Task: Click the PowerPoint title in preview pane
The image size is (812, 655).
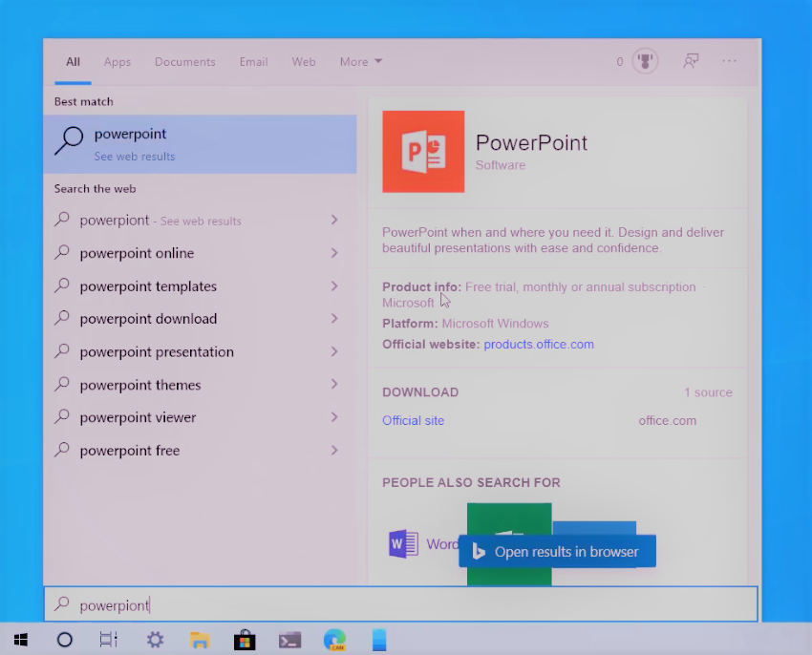Action: [531, 143]
